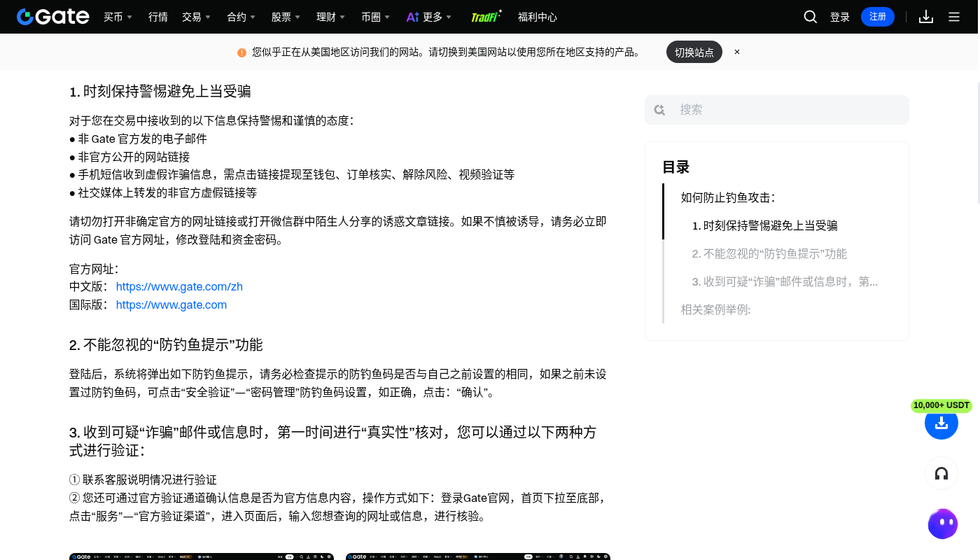Viewport: 980px width, 560px height.
Task: Jump to 相关案例举例 in table of contents
Action: point(716,310)
